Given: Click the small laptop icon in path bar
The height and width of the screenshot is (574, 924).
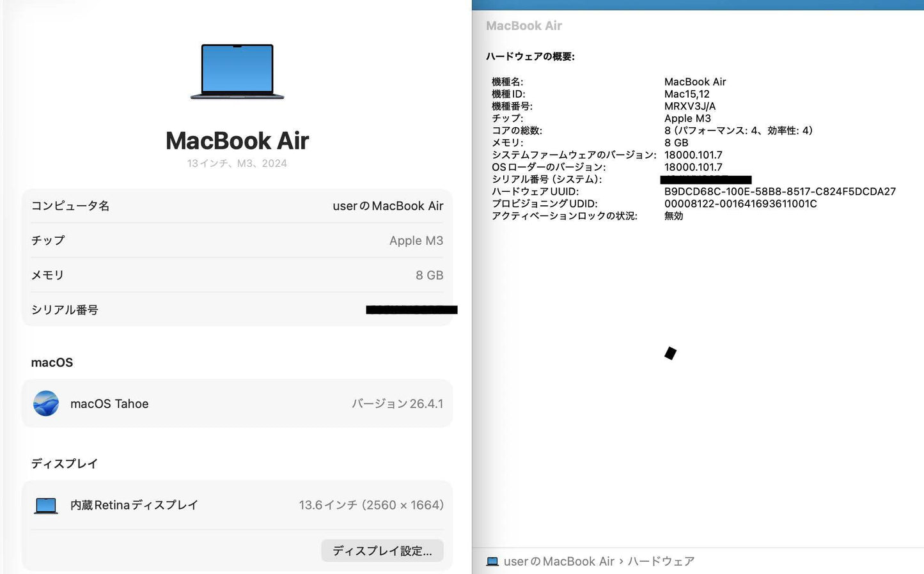Looking at the screenshot, I should coord(492,561).
